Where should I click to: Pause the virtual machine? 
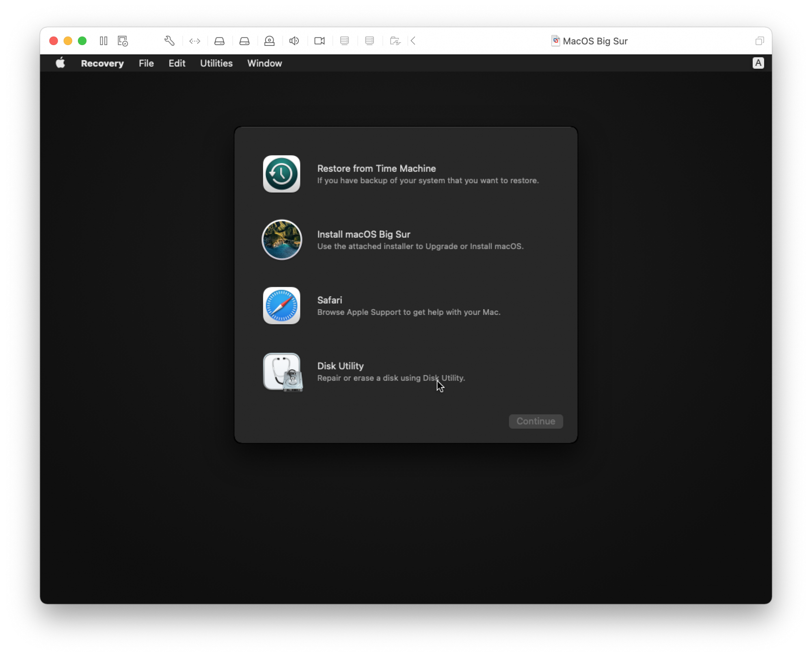pyautogui.click(x=104, y=41)
